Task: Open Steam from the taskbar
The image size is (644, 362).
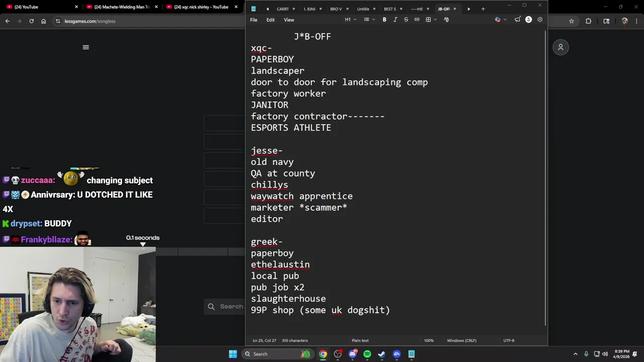Action: point(382,354)
